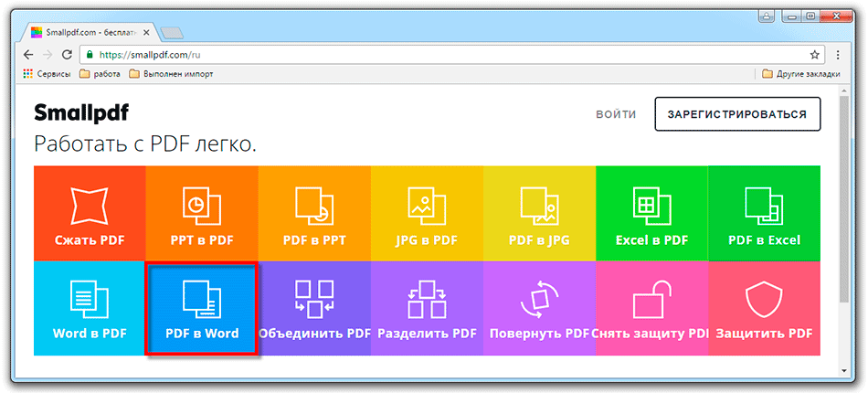868x393 pixels.
Task: Click the Word в PDF tile
Action: (90, 308)
